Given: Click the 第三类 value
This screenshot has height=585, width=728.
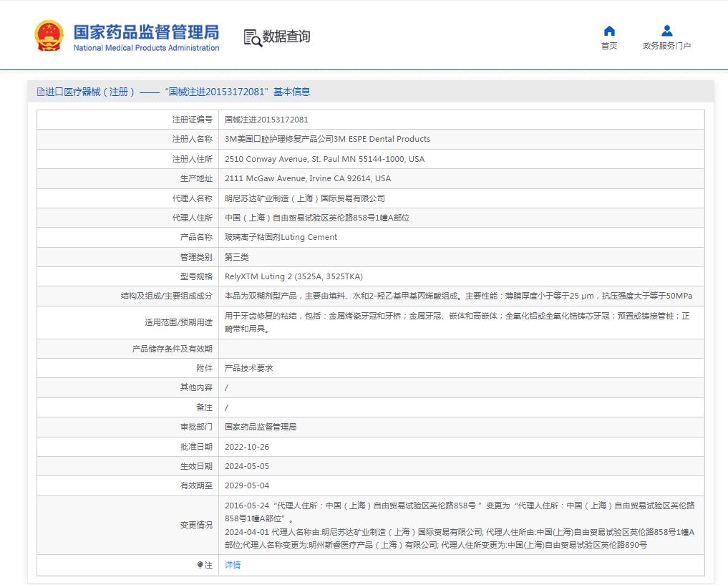Looking at the screenshot, I should (x=237, y=257).
